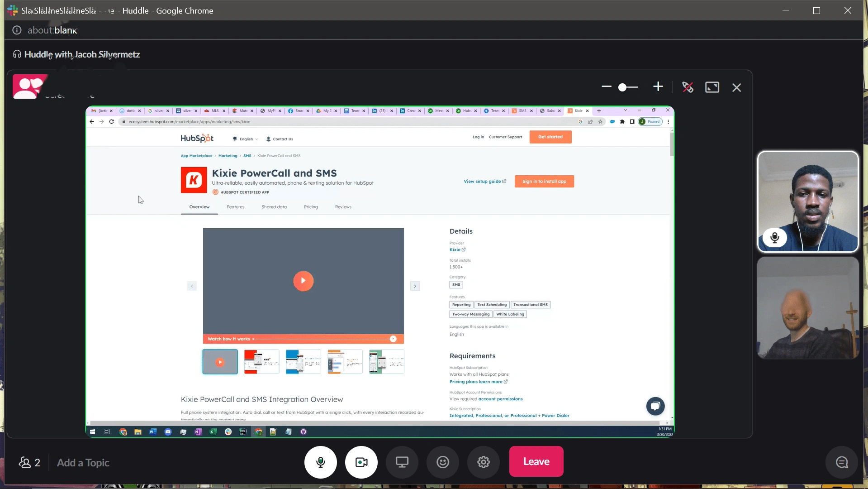Screen dimensions: 868x489
Task: Click the White Labeling feature tag
Action: click(510, 314)
